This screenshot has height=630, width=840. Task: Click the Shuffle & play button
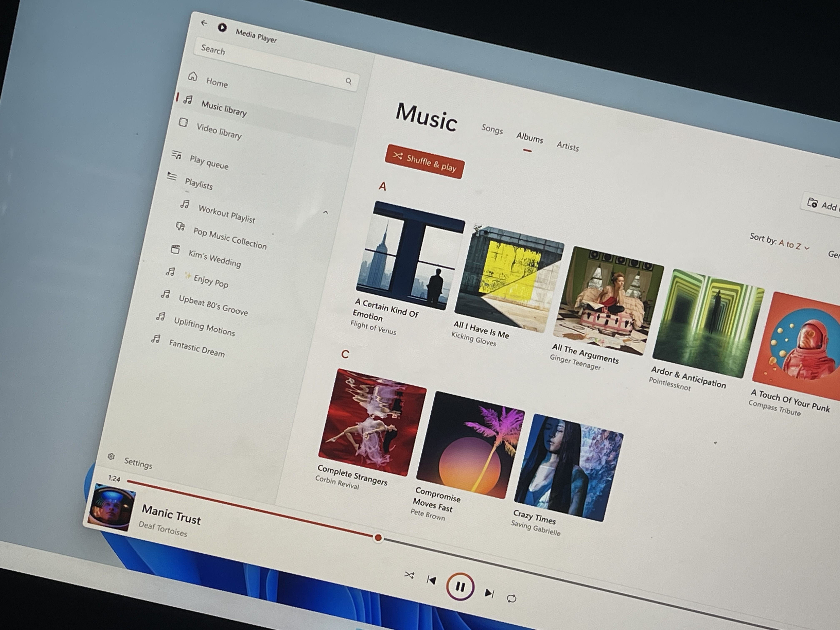click(x=425, y=161)
